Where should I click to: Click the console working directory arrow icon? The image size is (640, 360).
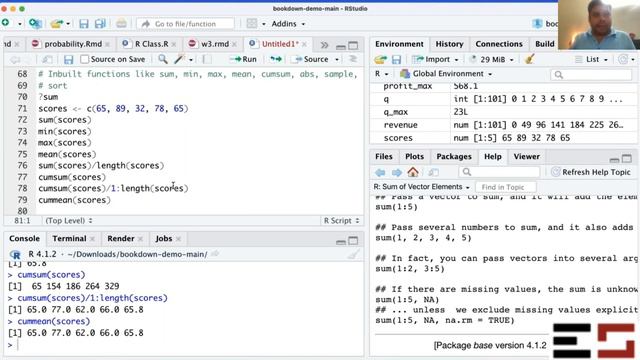coord(215,254)
